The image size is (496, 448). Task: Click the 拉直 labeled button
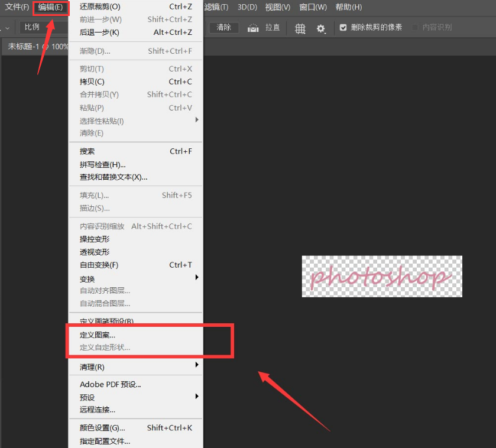[x=273, y=27]
